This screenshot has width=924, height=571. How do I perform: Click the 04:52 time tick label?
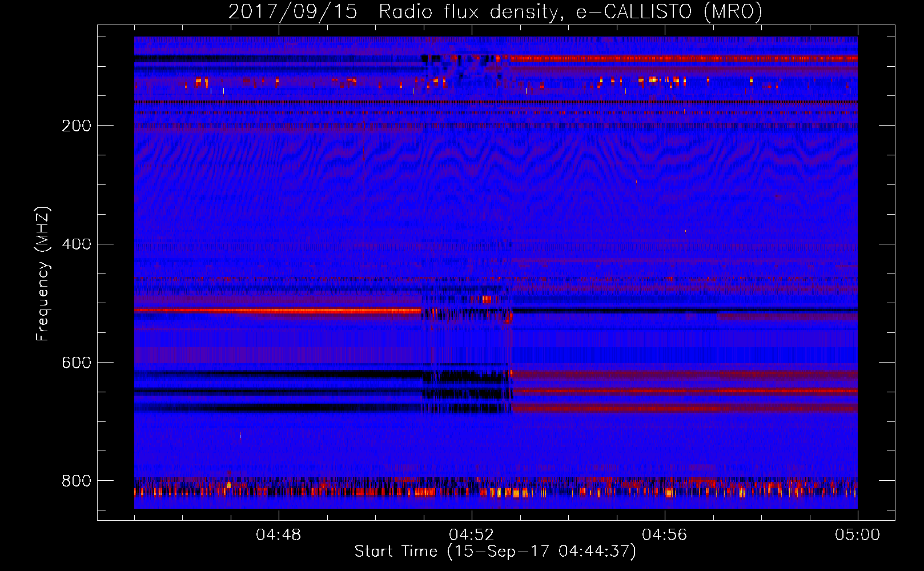[472, 535]
